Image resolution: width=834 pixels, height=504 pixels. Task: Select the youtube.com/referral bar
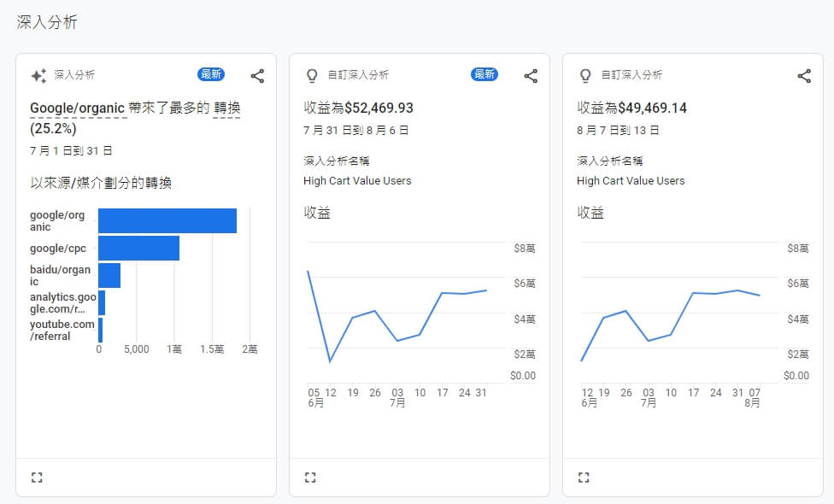101,330
